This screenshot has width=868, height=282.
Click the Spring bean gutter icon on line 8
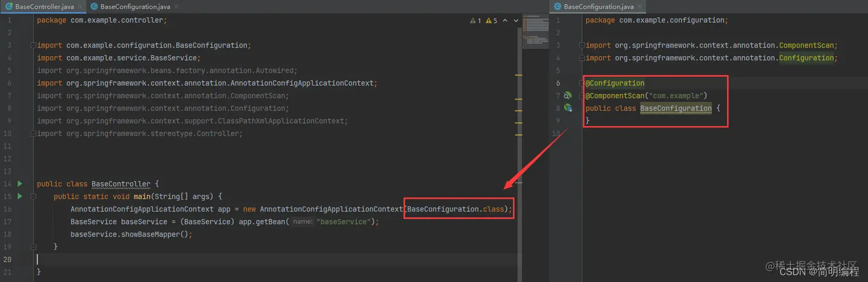pyautogui.click(x=568, y=108)
